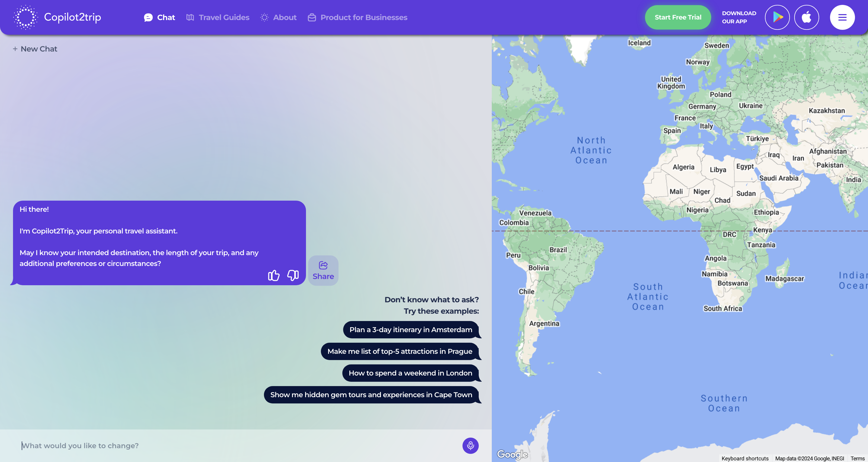Viewport: 868px width, 462px height.
Task: Open the Apple App Store download link
Action: (x=806, y=17)
